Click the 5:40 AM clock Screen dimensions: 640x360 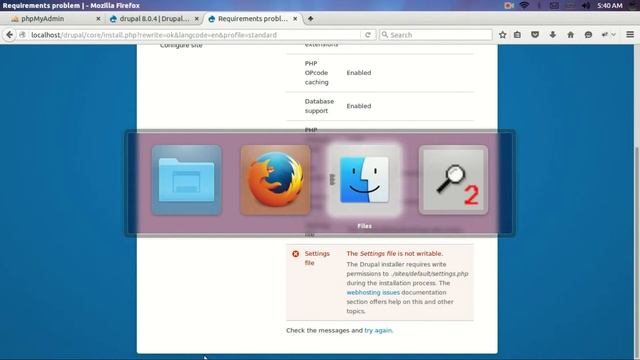click(610, 5)
